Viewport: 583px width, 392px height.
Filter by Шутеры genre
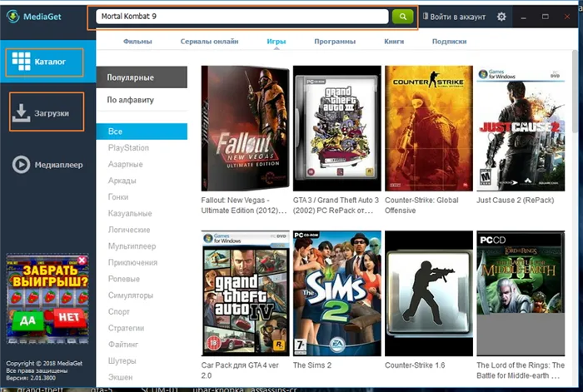point(122,360)
